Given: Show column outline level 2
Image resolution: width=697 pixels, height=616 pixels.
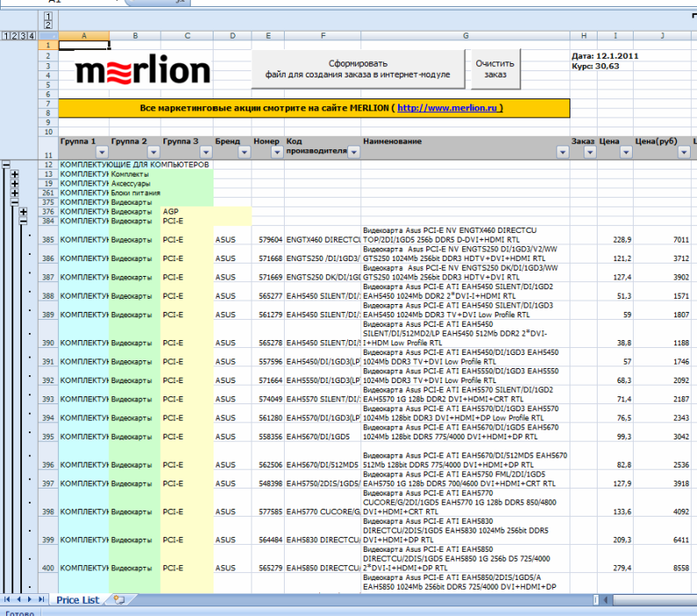Looking at the screenshot, I should (48, 25).
